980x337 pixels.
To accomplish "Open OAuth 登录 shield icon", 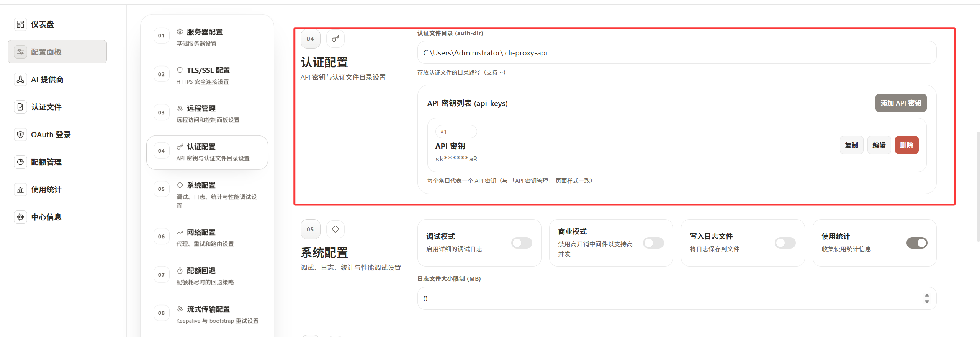I will pyautogui.click(x=20, y=135).
